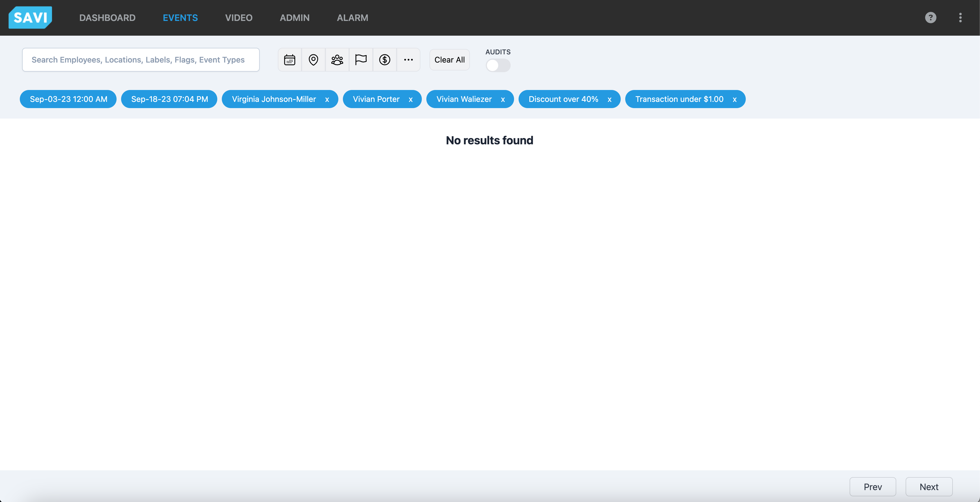Click the SAVI logo
This screenshot has height=502, width=980.
(x=30, y=17)
